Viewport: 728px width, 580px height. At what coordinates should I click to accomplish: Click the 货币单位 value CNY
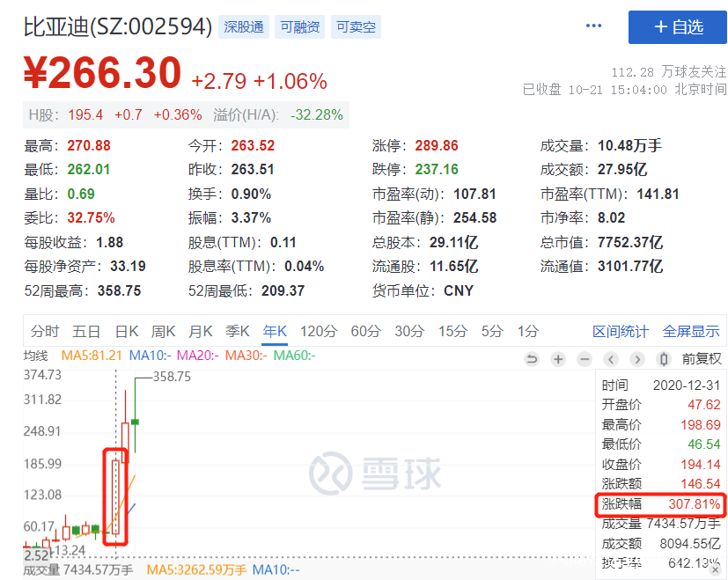(459, 291)
